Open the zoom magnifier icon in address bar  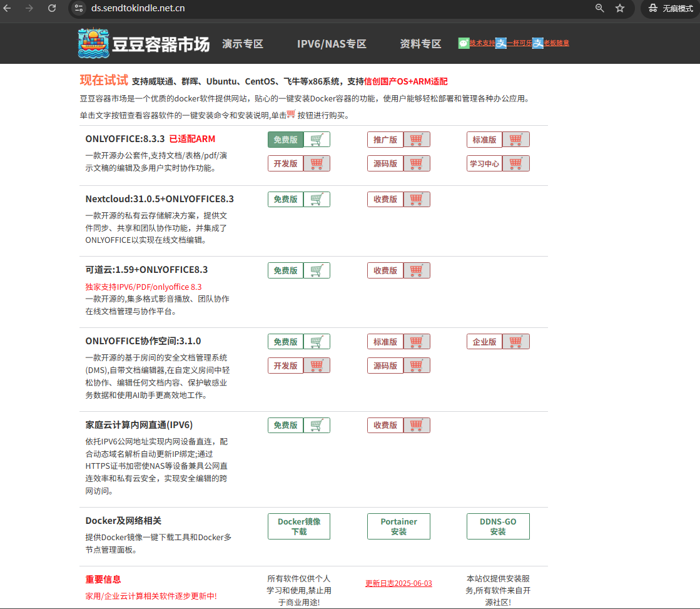tap(599, 8)
